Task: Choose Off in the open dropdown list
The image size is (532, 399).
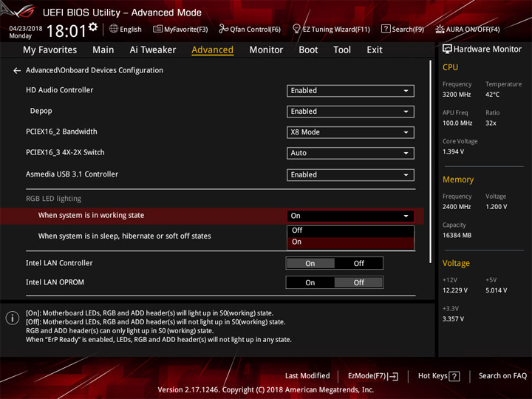Action: [x=350, y=231]
